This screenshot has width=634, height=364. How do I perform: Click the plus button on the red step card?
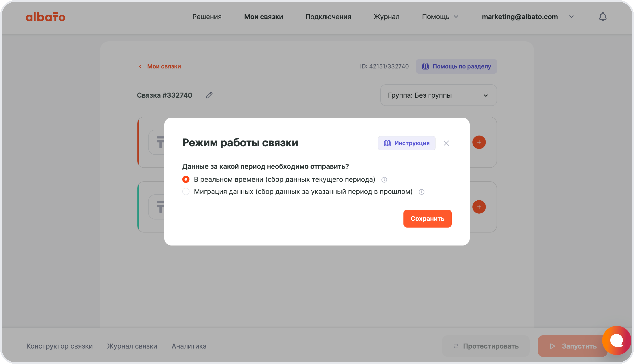479,142
